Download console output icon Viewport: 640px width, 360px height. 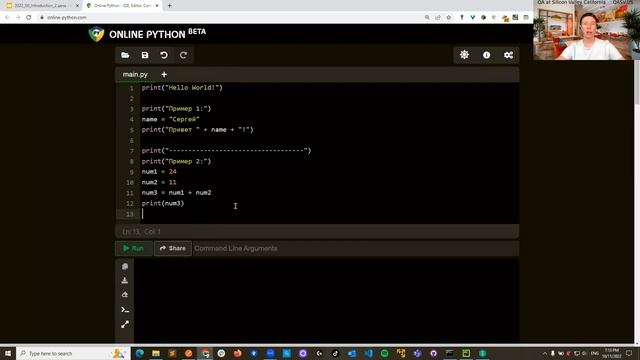point(125,280)
